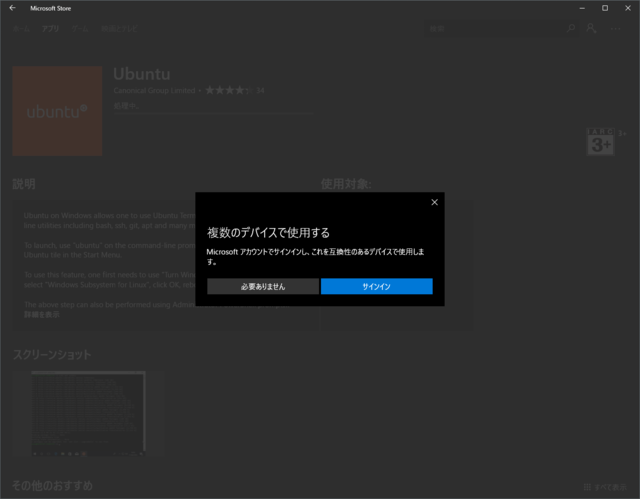The height and width of the screenshot is (499, 640).
Task: Switch to the 映画とテレビ tab
Action: coord(119,29)
